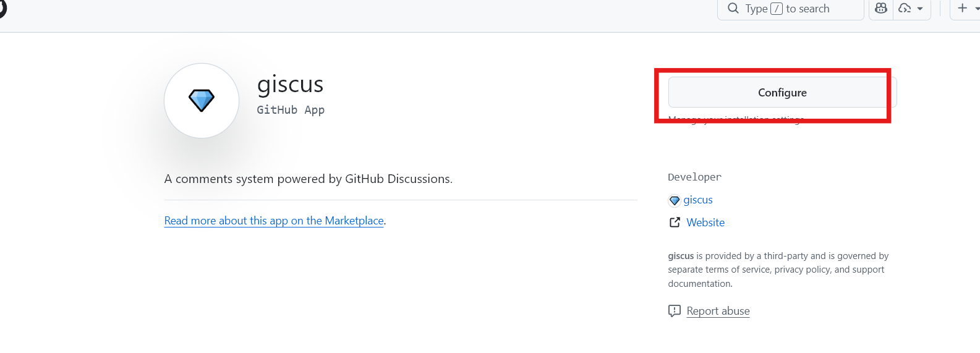This screenshot has width=980, height=353.
Task: Open "Read more about this app" Marketplace link
Action: point(274,221)
